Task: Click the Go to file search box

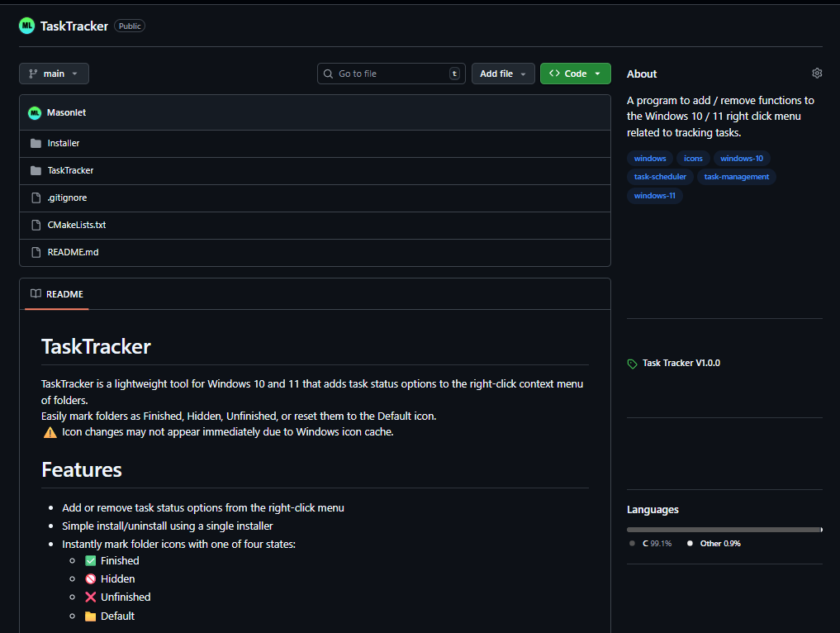Action: pyautogui.click(x=391, y=74)
